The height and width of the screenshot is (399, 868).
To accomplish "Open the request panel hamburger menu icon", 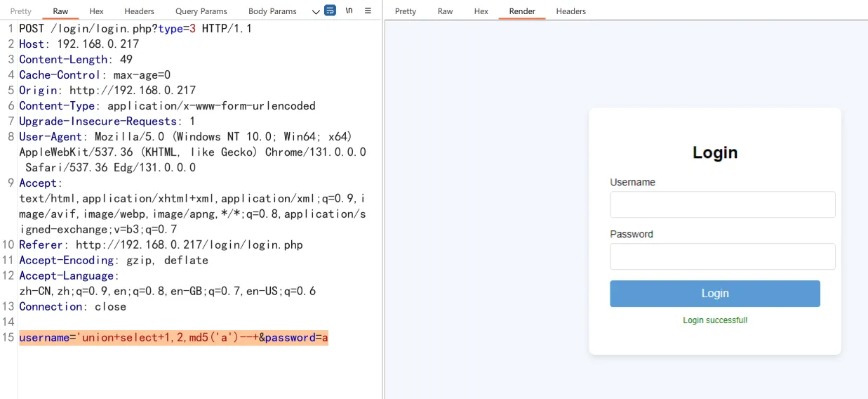I will [x=368, y=11].
